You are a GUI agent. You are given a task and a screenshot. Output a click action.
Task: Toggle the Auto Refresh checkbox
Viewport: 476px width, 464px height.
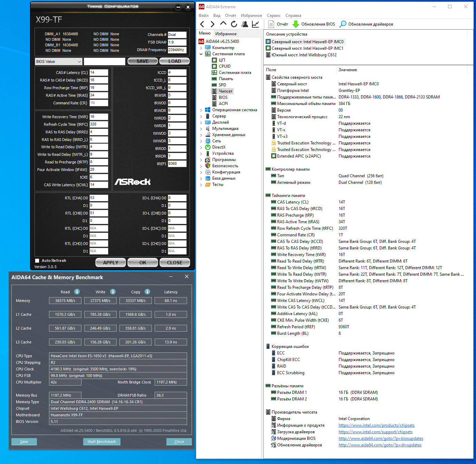[37, 261]
